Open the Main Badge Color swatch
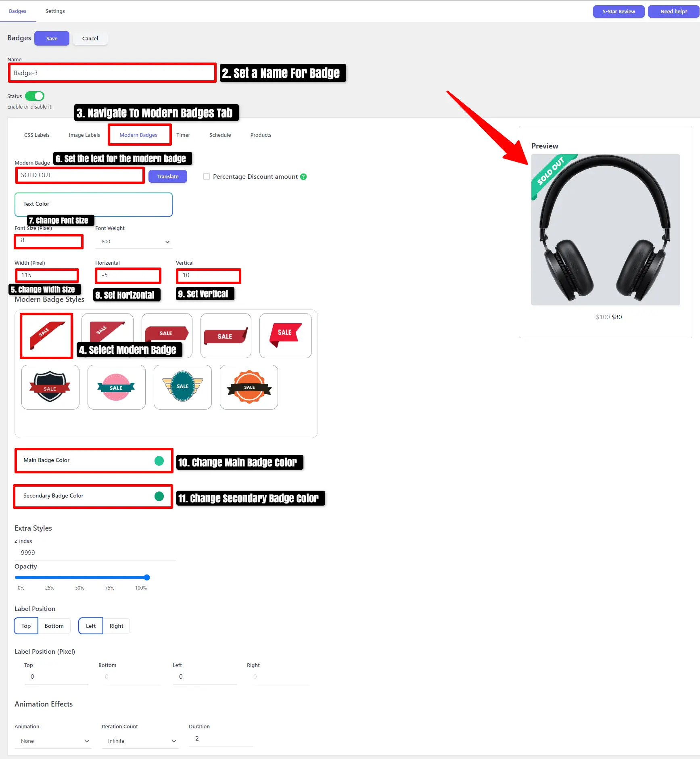The image size is (700, 759). coord(159,460)
